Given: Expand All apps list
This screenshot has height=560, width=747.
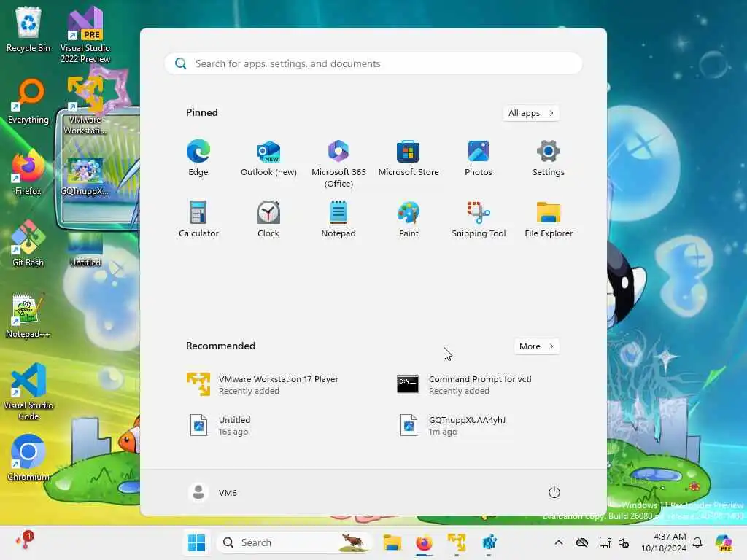Looking at the screenshot, I should pos(531,113).
